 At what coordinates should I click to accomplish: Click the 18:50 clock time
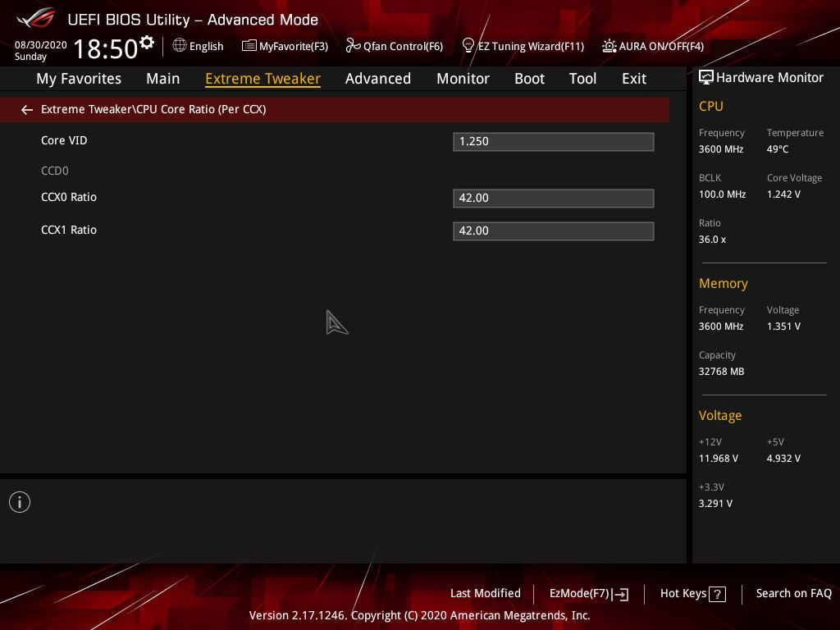tap(106, 48)
